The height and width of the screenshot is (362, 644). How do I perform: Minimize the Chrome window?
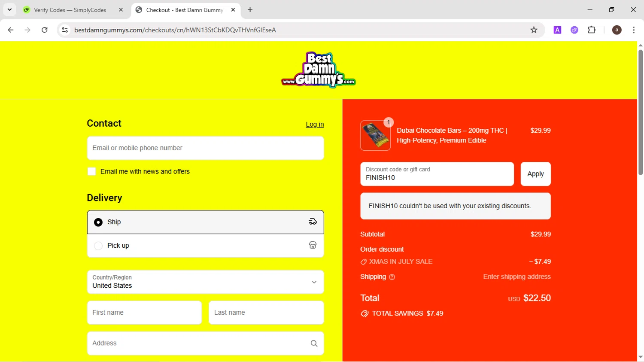(x=590, y=9)
